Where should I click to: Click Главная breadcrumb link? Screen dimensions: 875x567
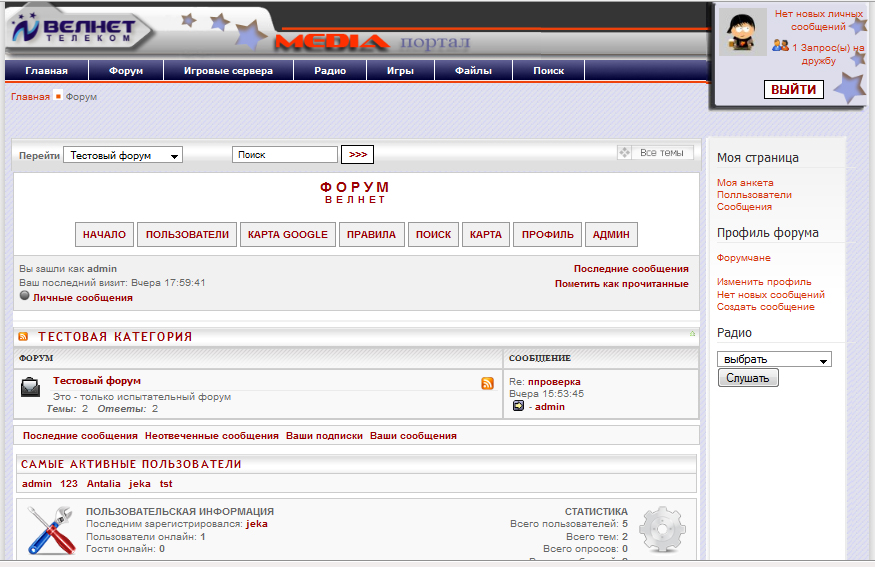pyautogui.click(x=30, y=97)
